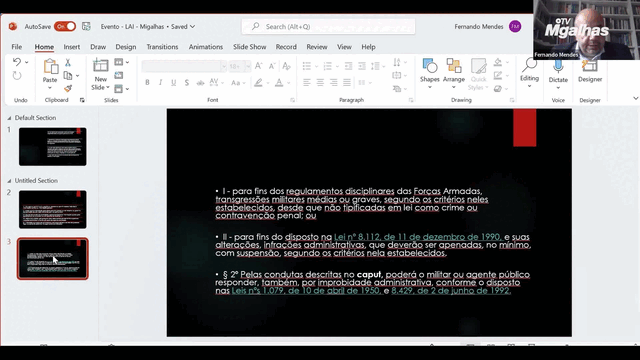The width and height of the screenshot is (640, 360).
Task: Apply the text highlight color
Action: pos(258,83)
